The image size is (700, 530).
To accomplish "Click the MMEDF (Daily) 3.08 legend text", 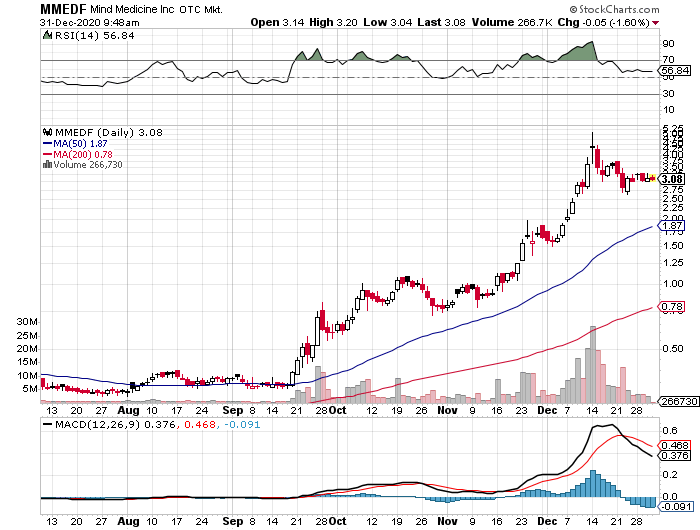I will (108, 133).
